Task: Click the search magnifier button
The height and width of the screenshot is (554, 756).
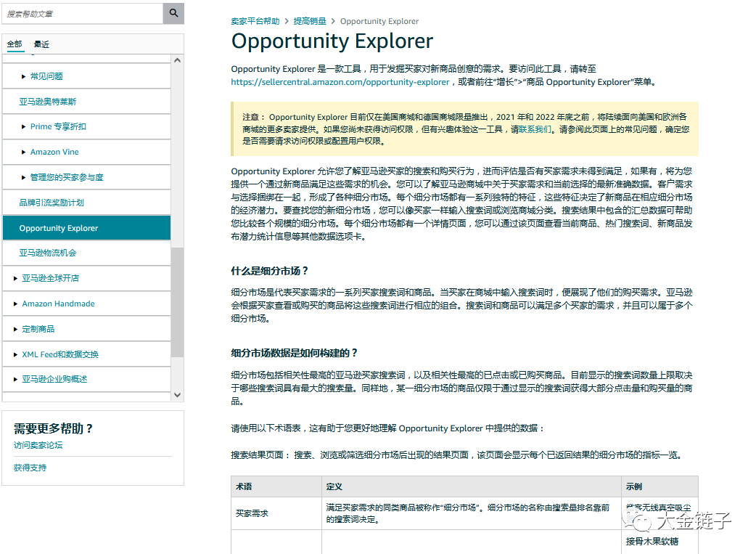Action: tap(173, 14)
